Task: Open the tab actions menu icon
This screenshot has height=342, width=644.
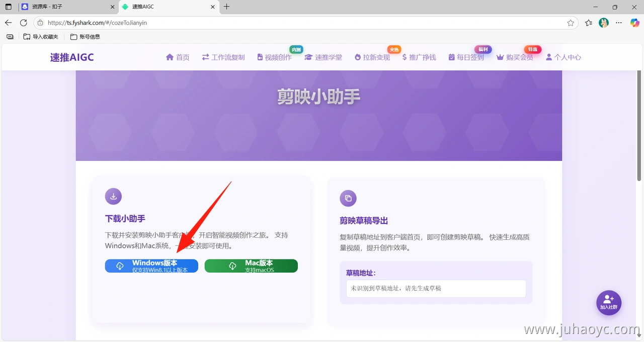Action: [x=8, y=7]
